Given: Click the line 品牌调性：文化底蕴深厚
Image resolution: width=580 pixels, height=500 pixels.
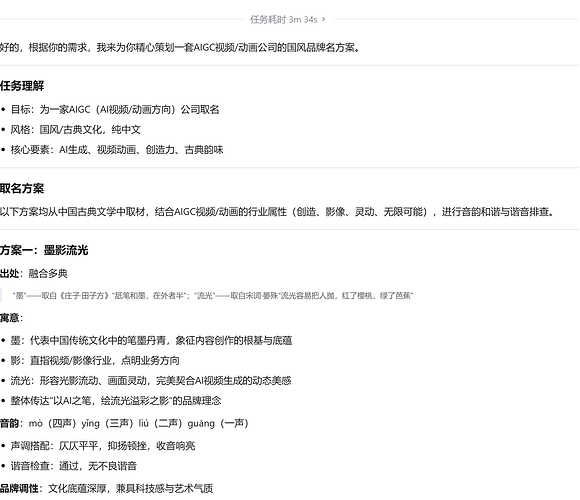Looking at the screenshot, I should [107, 489].
